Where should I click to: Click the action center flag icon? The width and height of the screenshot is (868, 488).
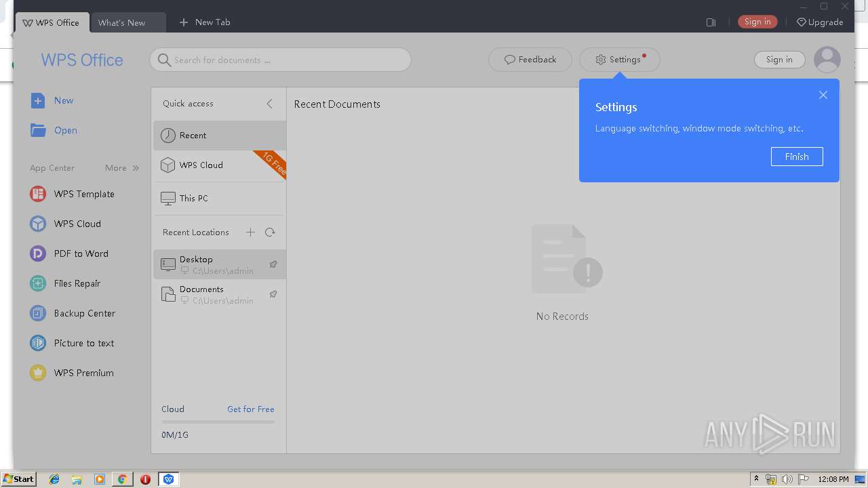[x=804, y=479]
